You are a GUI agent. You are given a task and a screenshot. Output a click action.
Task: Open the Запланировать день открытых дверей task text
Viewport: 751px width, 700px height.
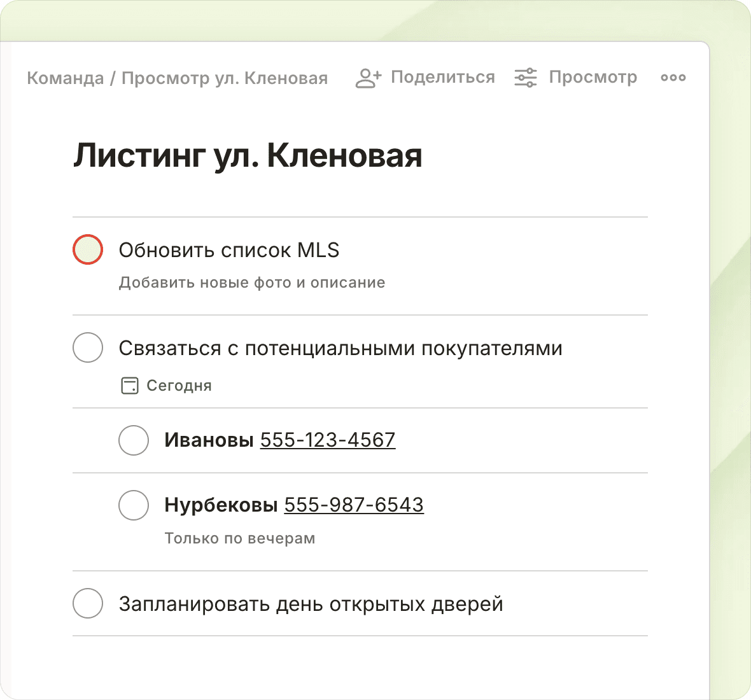pos(311,603)
